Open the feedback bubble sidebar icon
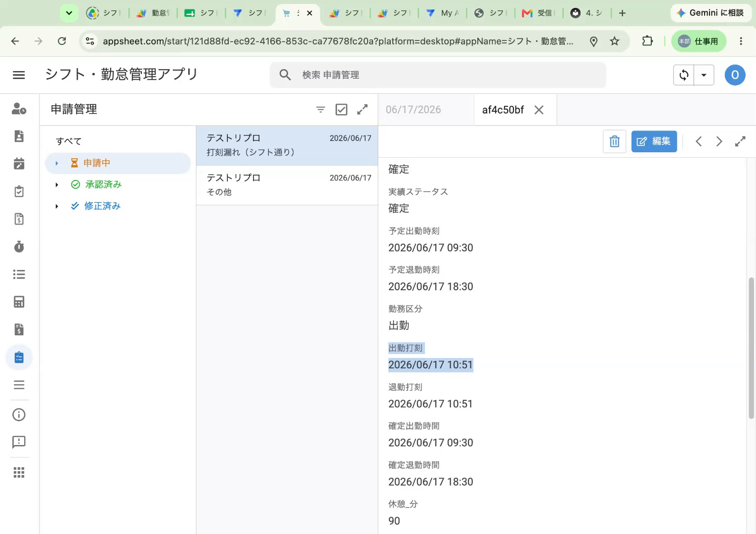Viewport: 756px width, 534px height. pos(19,442)
